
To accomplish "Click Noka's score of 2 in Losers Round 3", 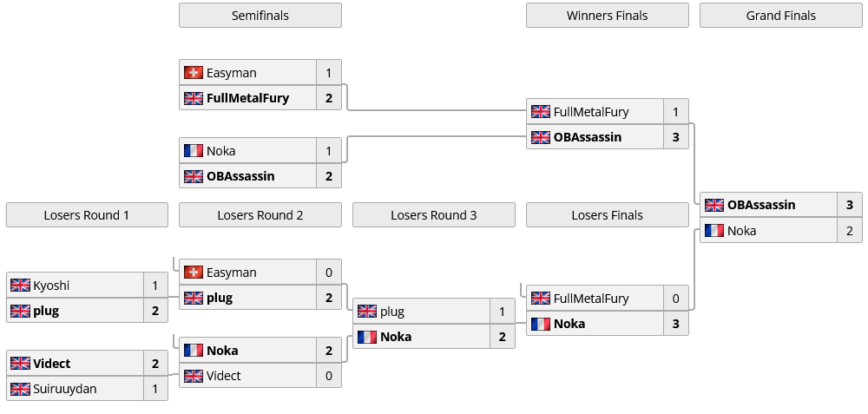I will point(503,337).
